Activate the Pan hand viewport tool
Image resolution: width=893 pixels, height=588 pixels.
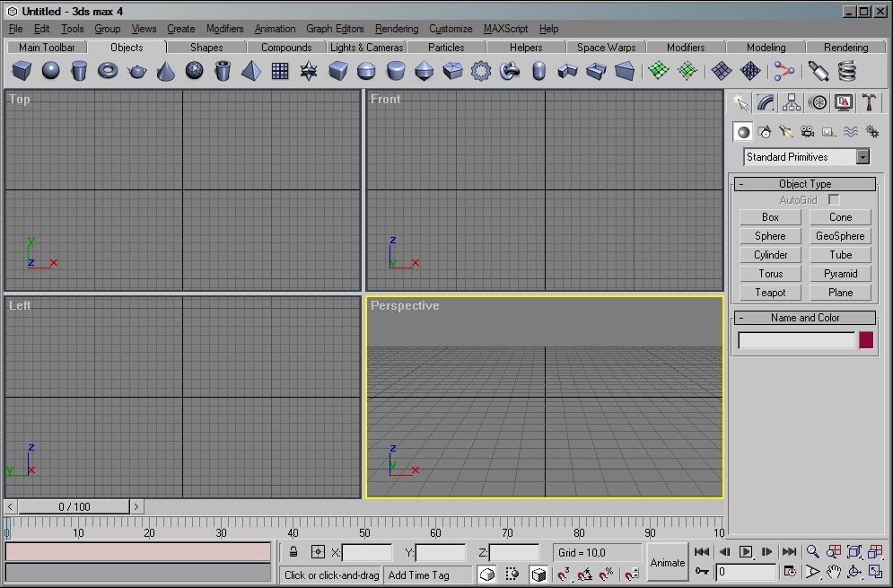[x=834, y=572]
